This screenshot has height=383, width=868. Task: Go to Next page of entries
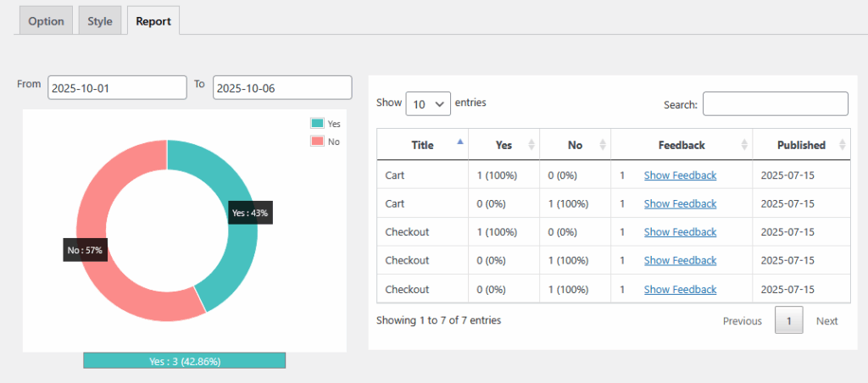tap(826, 321)
